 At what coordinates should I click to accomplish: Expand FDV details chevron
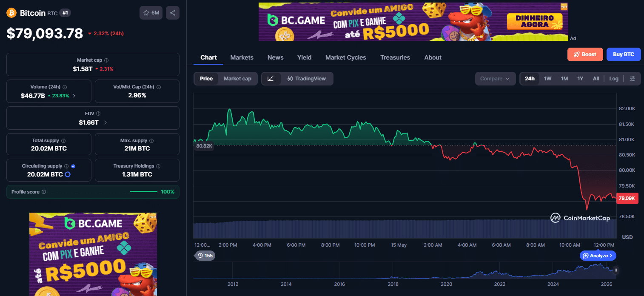(x=105, y=122)
